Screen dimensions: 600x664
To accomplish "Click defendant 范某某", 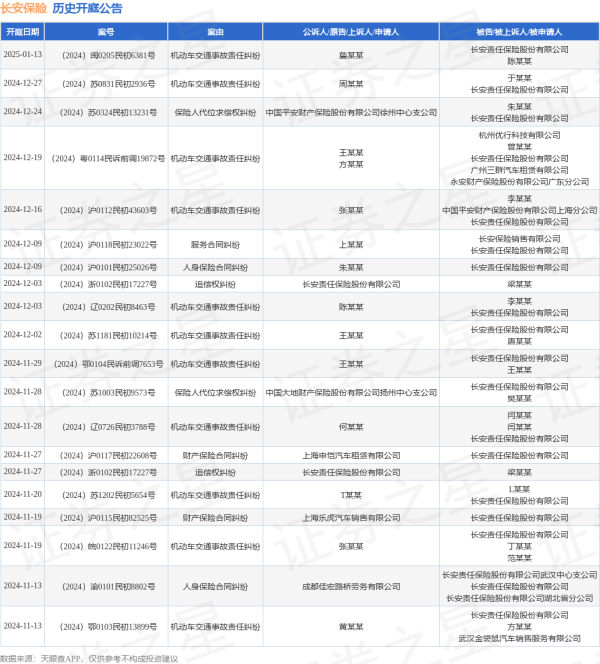I will (x=519, y=558).
